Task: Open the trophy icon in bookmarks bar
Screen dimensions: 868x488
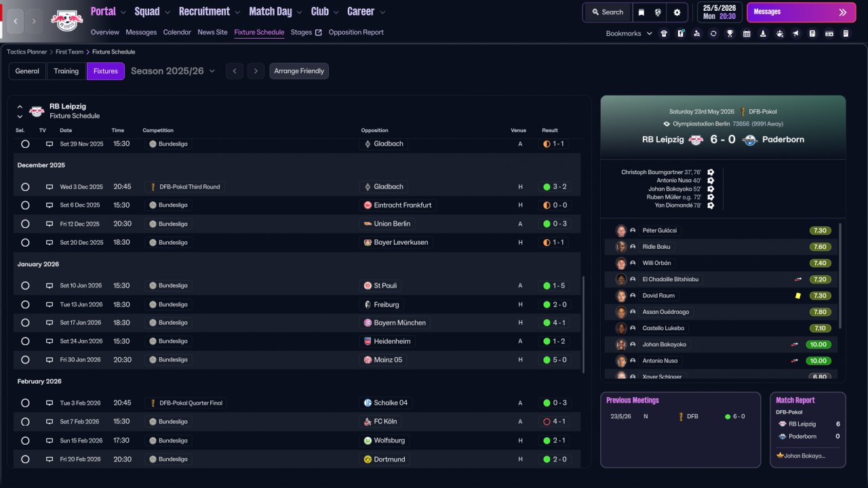Action: click(x=730, y=33)
